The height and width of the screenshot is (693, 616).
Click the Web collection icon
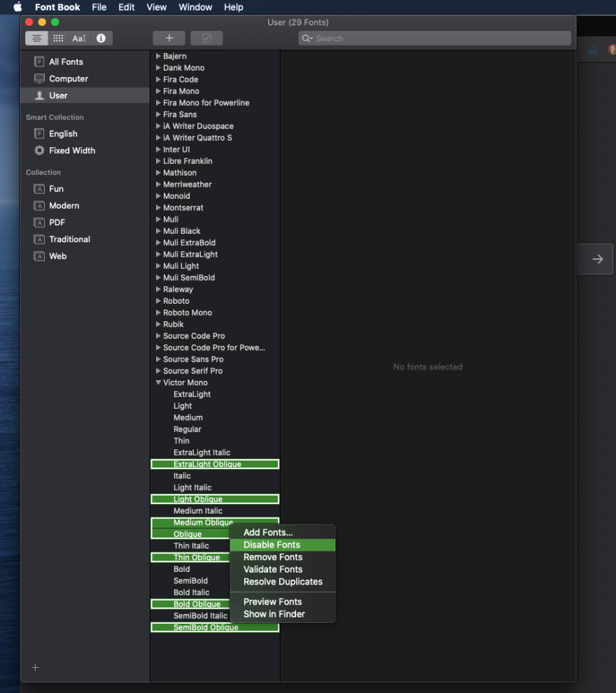(39, 256)
